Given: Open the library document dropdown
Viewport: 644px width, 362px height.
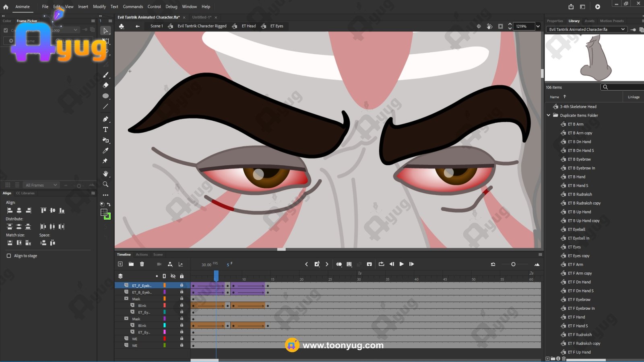Looking at the screenshot, I should pyautogui.click(x=623, y=29).
